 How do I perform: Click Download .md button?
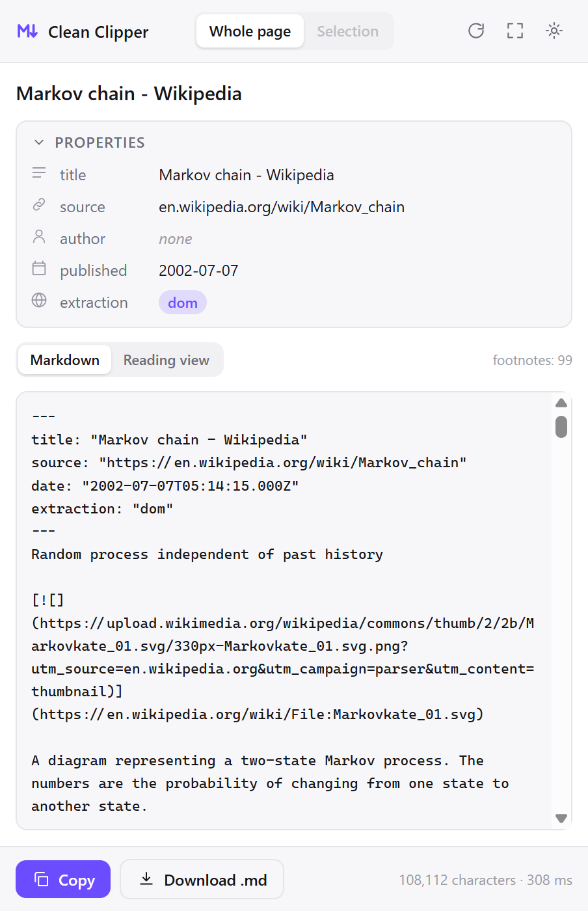(x=202, y=879)
